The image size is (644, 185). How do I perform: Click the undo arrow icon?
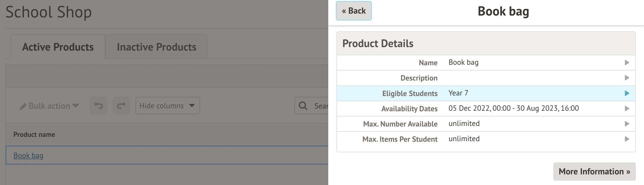pyautogui.click(x=99, y=106)
